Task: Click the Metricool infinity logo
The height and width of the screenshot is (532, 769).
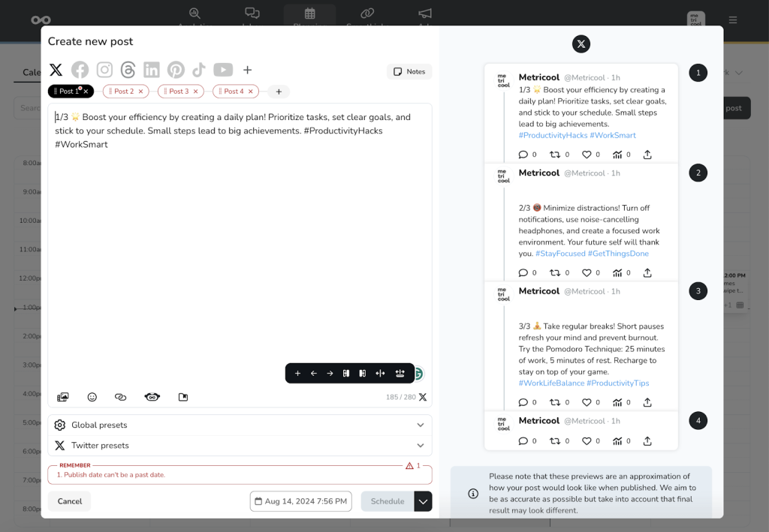Action: (x=41, y=20)
